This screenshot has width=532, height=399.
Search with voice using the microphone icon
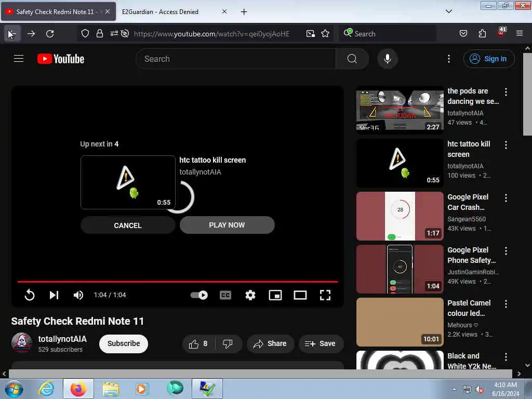tap(388, 59)
